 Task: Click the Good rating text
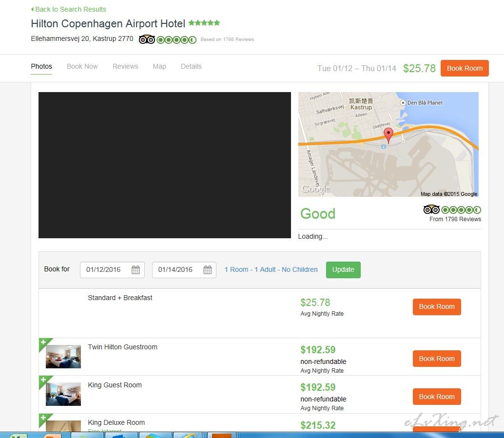tap(318, 214)
